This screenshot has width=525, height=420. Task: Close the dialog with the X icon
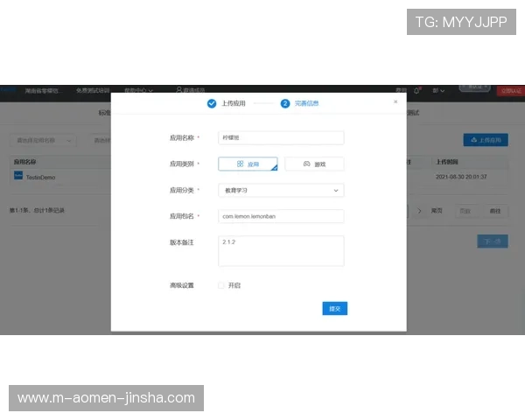pyautogui.click(x=395, y=101)
